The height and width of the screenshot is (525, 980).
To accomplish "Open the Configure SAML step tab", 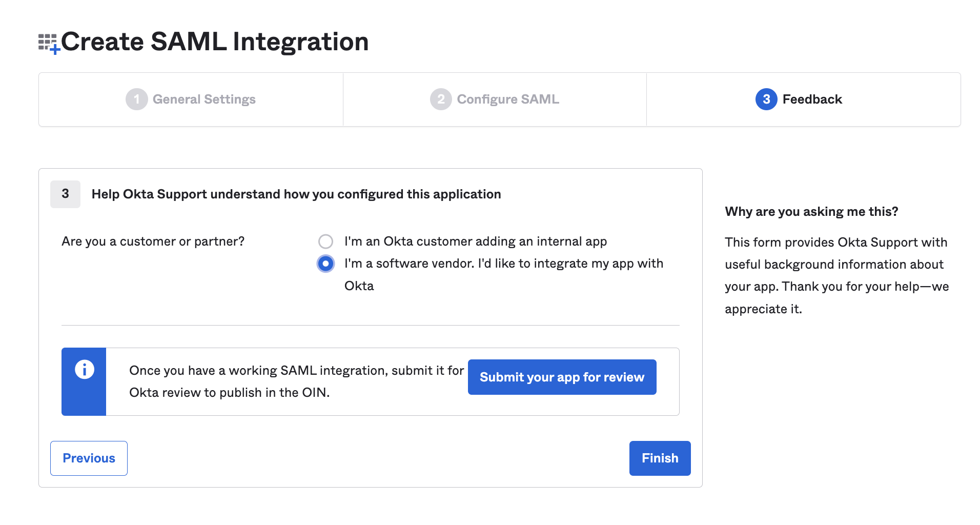I will (495, 99).
